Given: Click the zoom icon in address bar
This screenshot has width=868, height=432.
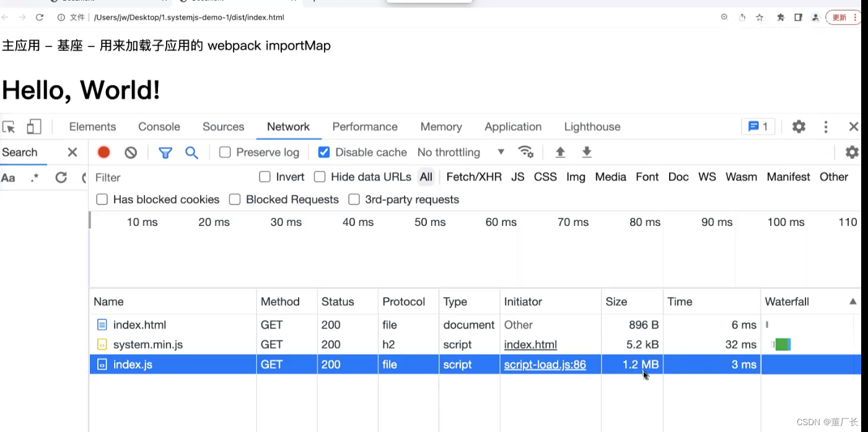Looking at the screenshot, I should pyautogui.click(x=724, y=17).
